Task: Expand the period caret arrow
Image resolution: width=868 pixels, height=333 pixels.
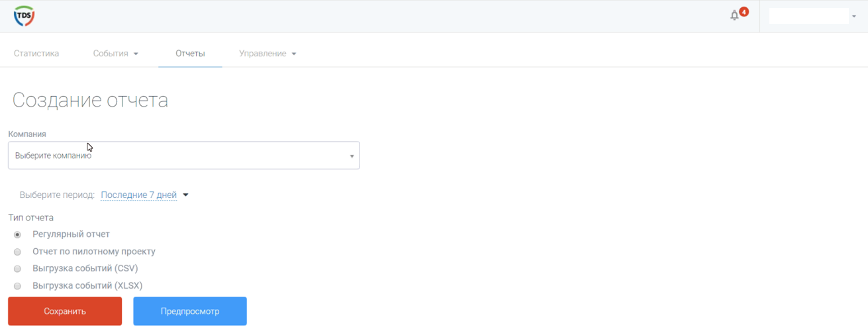Action: pos(186,195)
